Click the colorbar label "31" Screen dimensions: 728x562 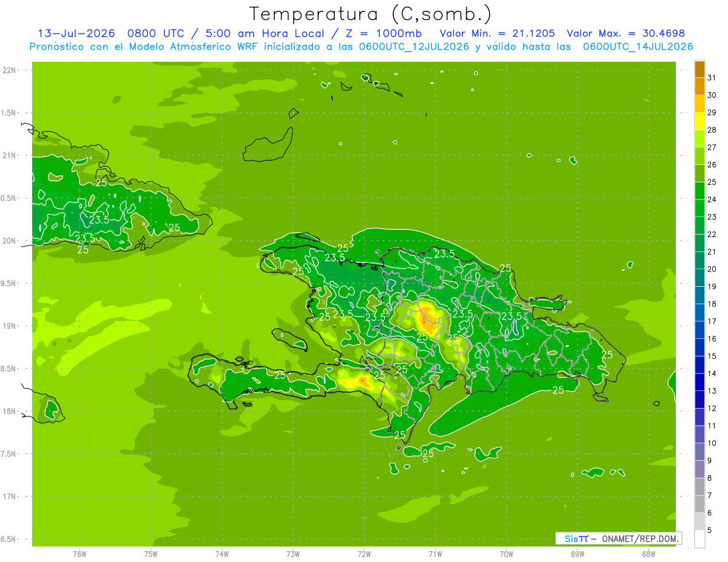click(x=712, y=78)
